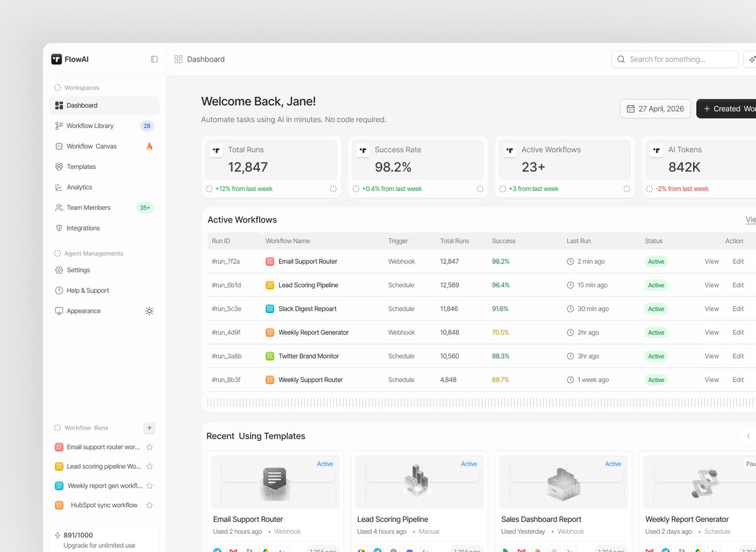This screenshot has width=756, height=552.
Task: Open the 27 April, 2026 date picker
Action: click(x=655, y=109)
